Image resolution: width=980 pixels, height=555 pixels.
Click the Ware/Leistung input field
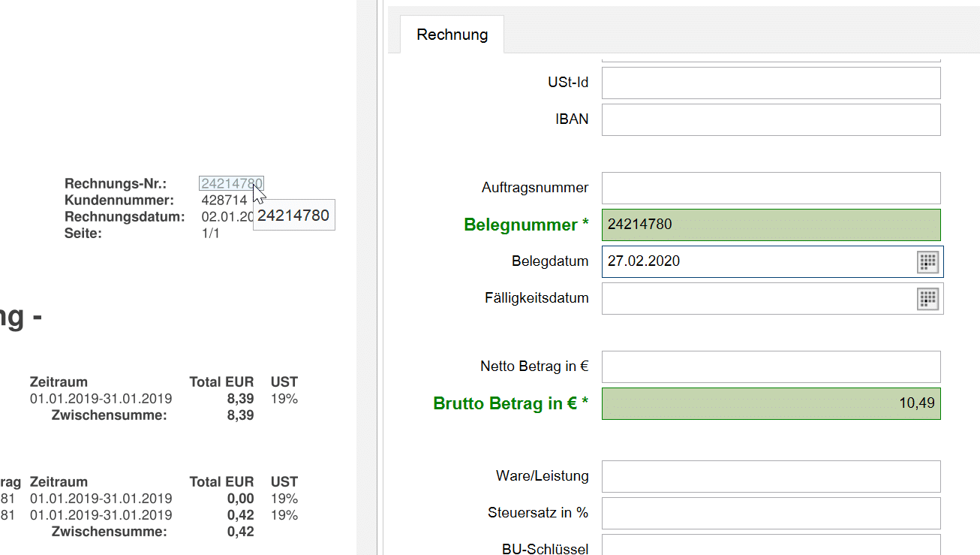(x=771, y=476)
